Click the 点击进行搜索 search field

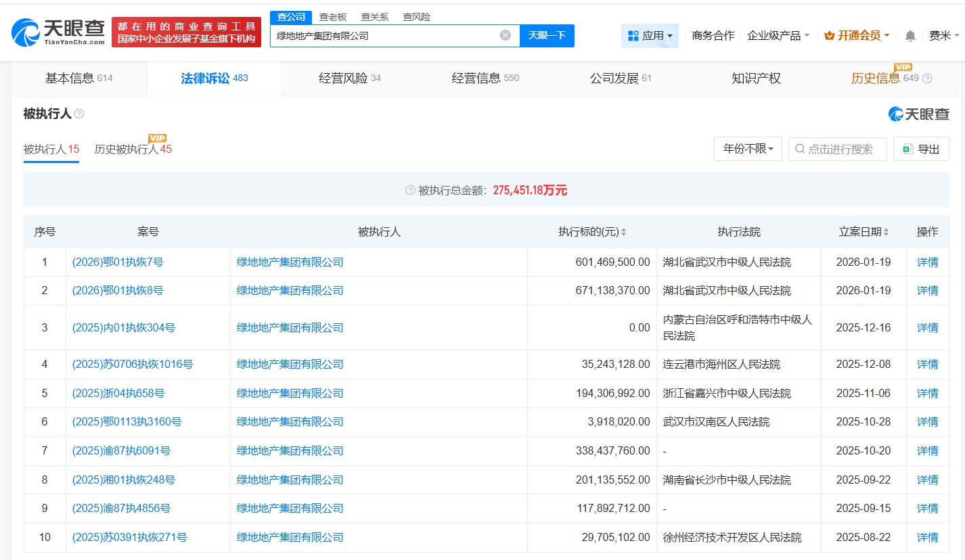[x=839, y=149]
